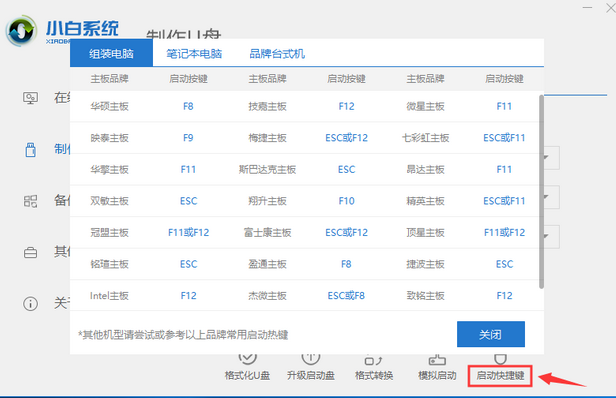Click the 微星主板 cell
This screenshot has height=398, width=616.
[425, 106]
